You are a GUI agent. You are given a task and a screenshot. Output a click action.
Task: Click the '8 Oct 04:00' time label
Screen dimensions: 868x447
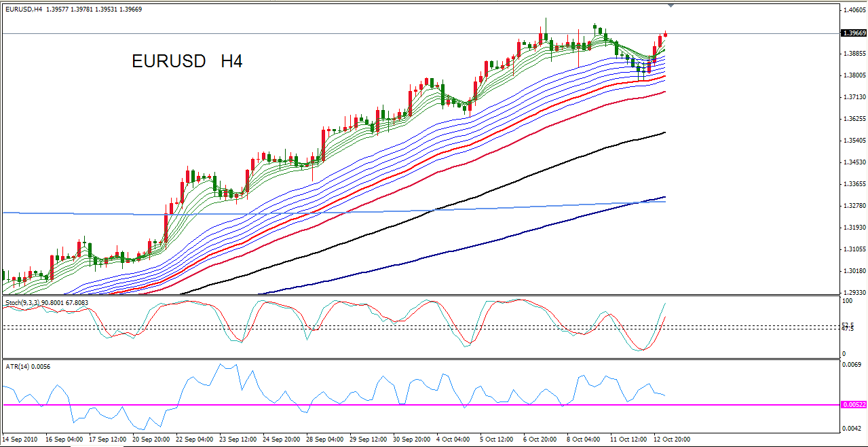pos(584,440)
